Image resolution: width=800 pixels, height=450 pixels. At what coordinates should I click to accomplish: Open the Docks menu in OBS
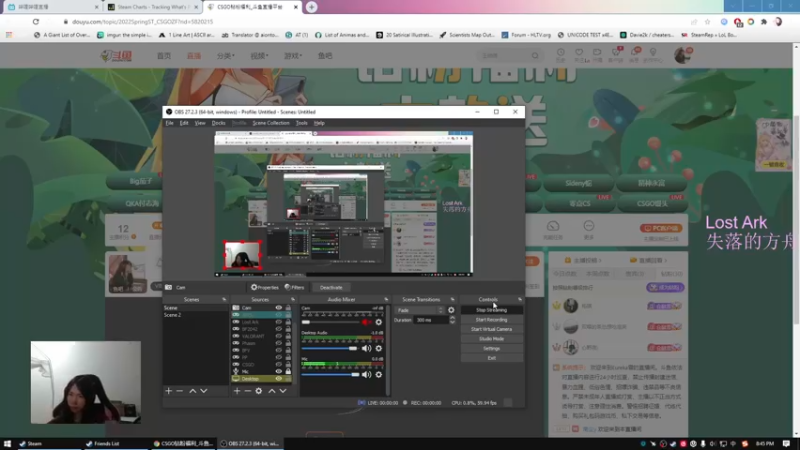pos(218,123)
